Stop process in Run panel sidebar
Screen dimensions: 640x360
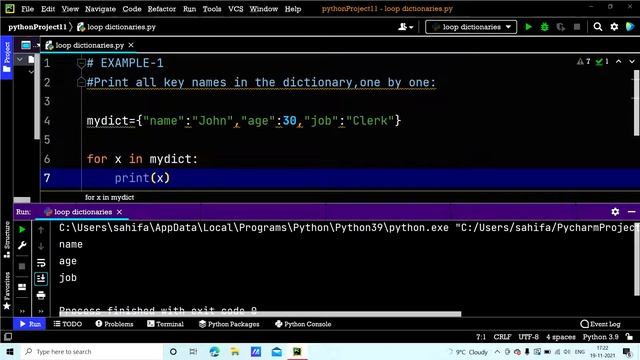pos(22,266)
